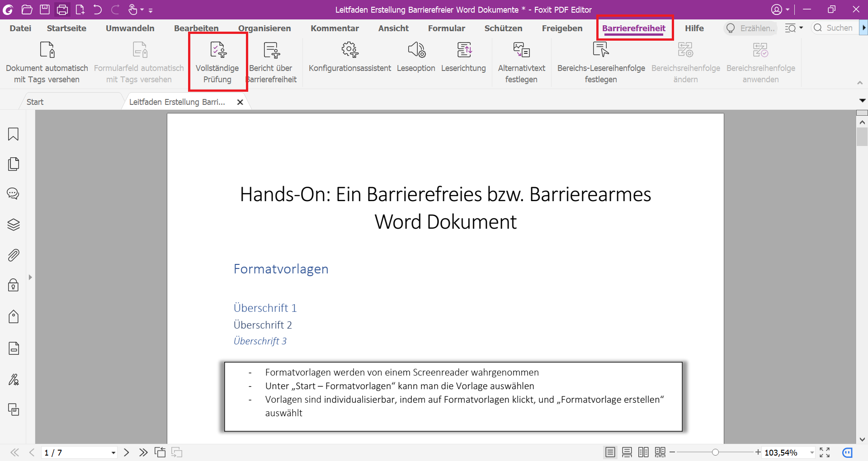The width and height of the screenshot is (868, 461).
Task: Enable continuous page scrolling view
Action: coord(627,452)
